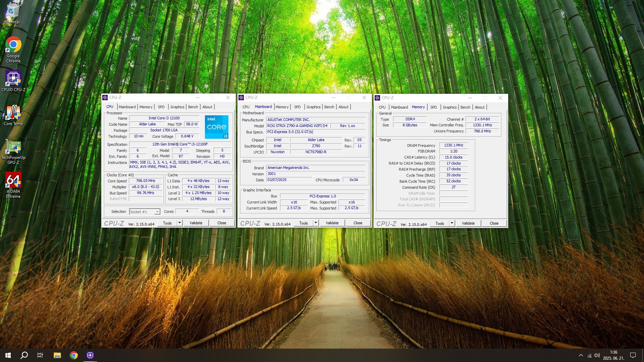Open the volume icon in system tray

pyautogui.click(x=597, y=355)
